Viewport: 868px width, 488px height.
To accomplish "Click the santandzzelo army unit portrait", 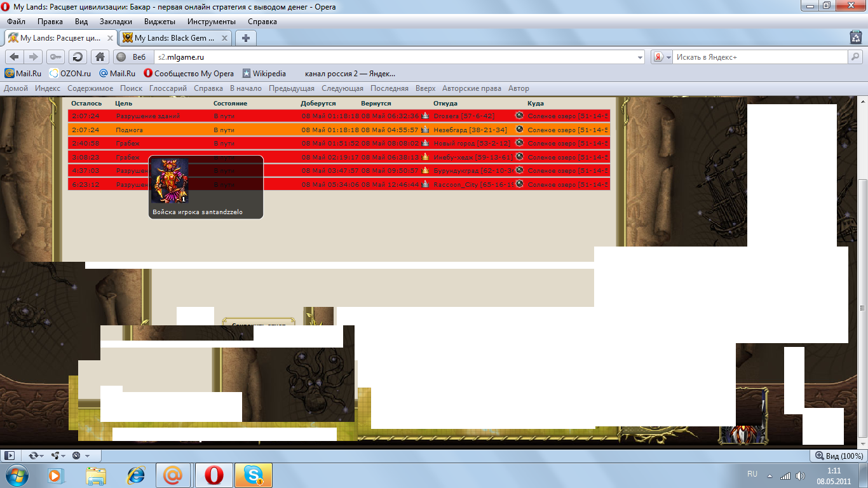I will point(169,181).
